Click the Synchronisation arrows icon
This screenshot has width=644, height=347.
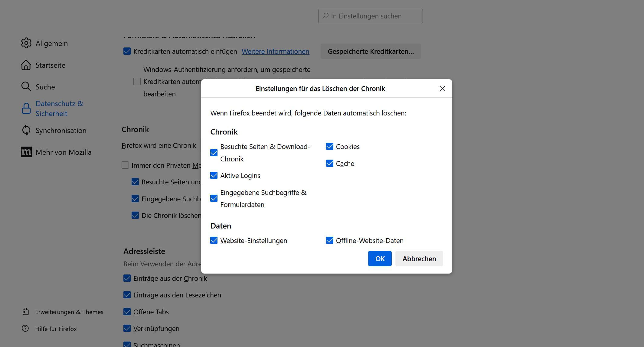click(x=26, y=130)
